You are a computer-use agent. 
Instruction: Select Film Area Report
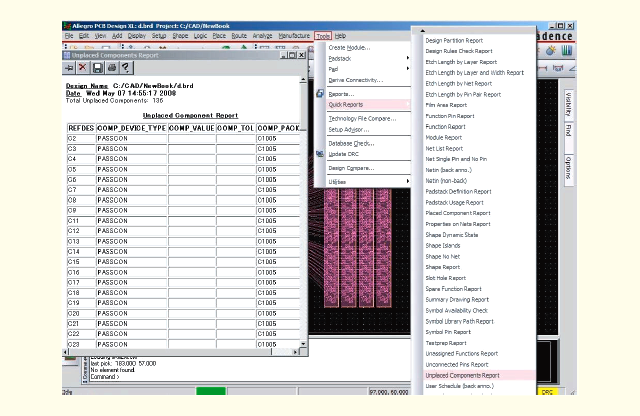click(446, 105)
